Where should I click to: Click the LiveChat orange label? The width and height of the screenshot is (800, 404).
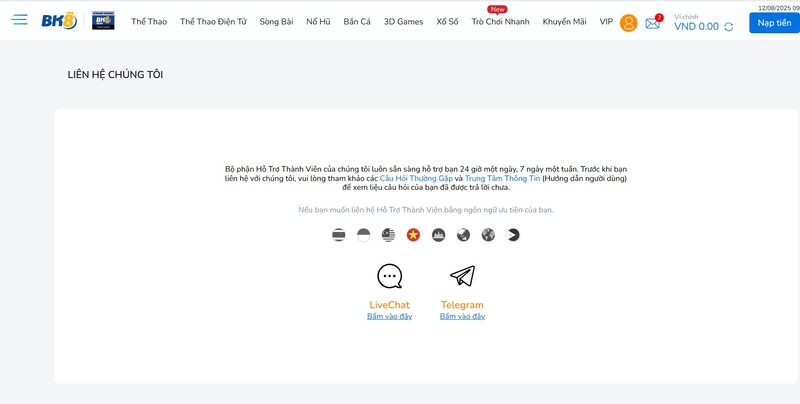coord(389,305)
